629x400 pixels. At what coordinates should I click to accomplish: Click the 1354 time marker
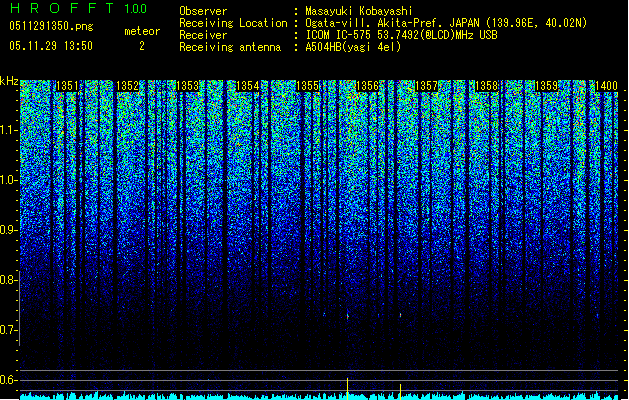pyautogui.click(x=248, y=86)
